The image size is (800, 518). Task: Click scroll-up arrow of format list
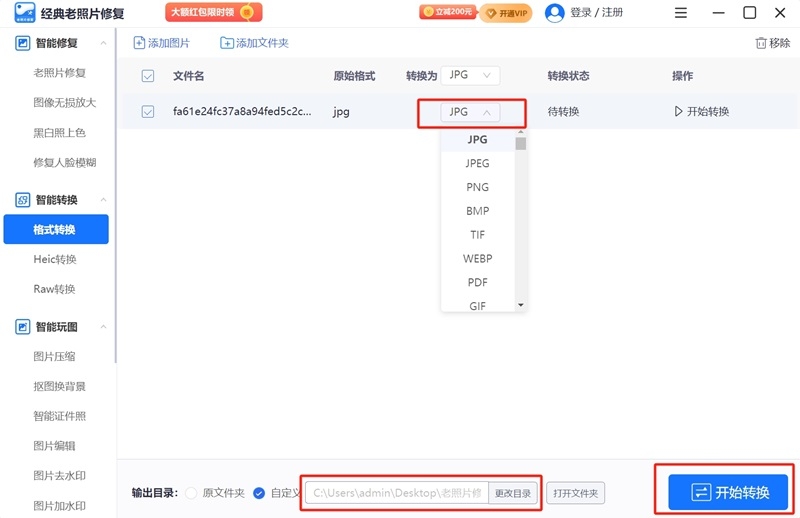coord(520,133)
